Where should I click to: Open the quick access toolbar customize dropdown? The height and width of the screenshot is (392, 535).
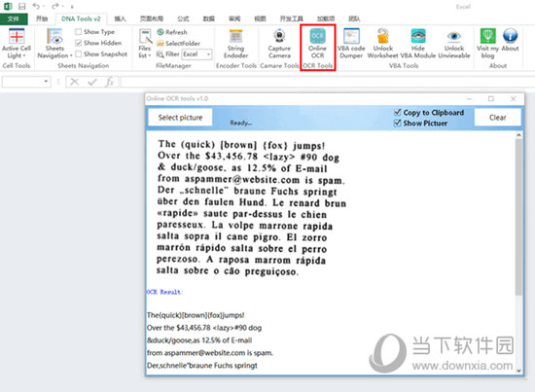72,7
